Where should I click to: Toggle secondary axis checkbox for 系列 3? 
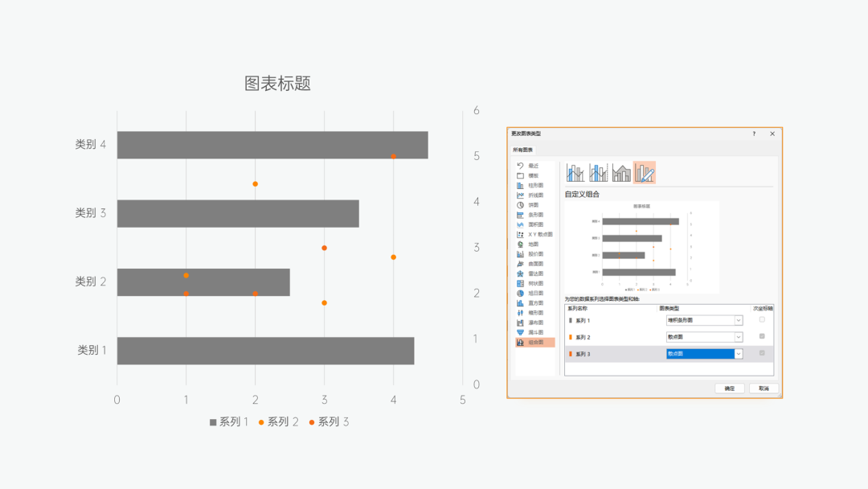tap(762, 354)
